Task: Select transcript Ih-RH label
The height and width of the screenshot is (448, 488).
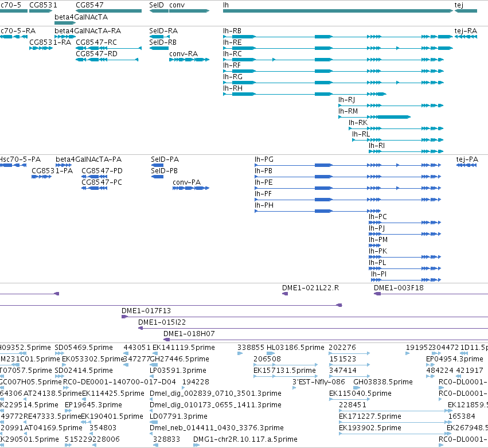Action: pos(232,88)
